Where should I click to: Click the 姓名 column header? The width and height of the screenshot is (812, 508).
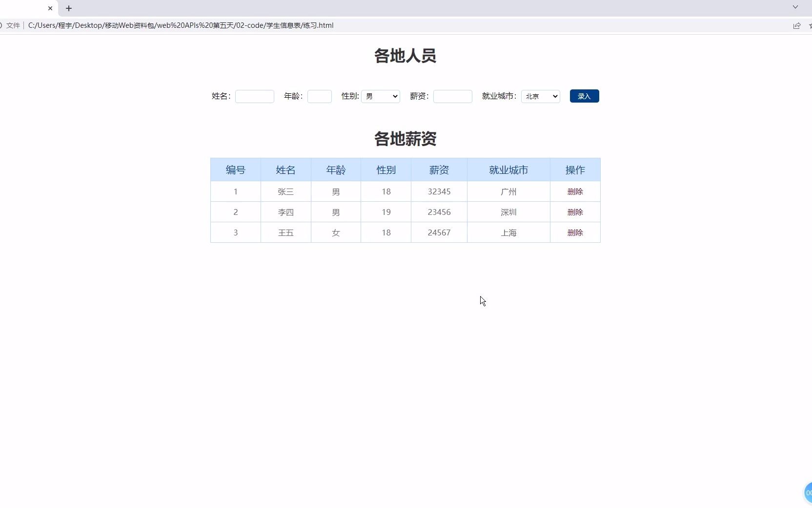click(x=286, y=170)
